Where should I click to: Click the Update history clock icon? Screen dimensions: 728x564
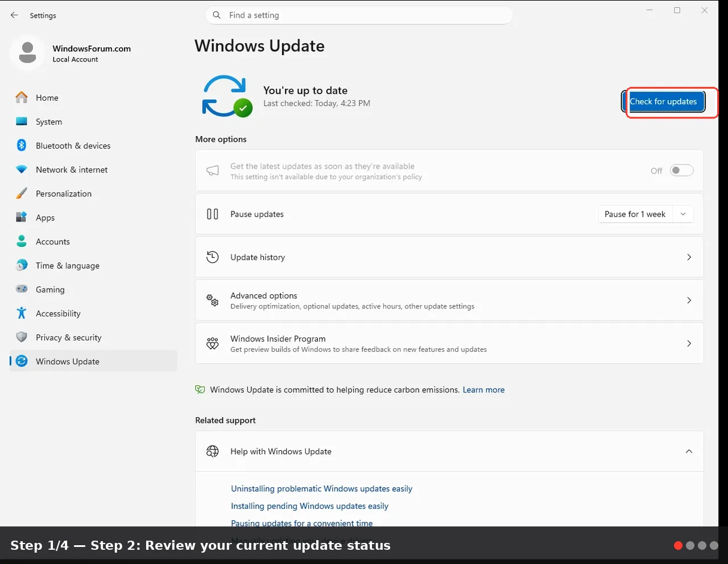pyautogui.click(x=213, y=257)
